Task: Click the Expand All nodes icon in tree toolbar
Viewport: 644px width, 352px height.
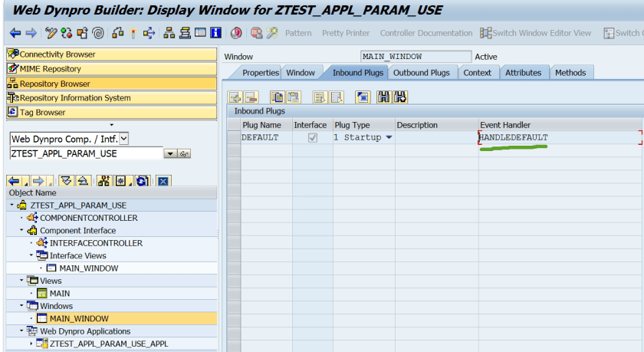Action: pos(66,181)
